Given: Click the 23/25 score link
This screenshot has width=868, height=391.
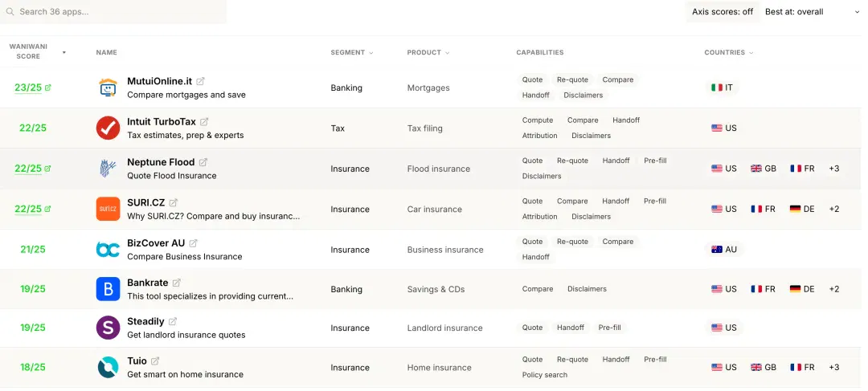Looking at the screenshot, I should 28,88.
